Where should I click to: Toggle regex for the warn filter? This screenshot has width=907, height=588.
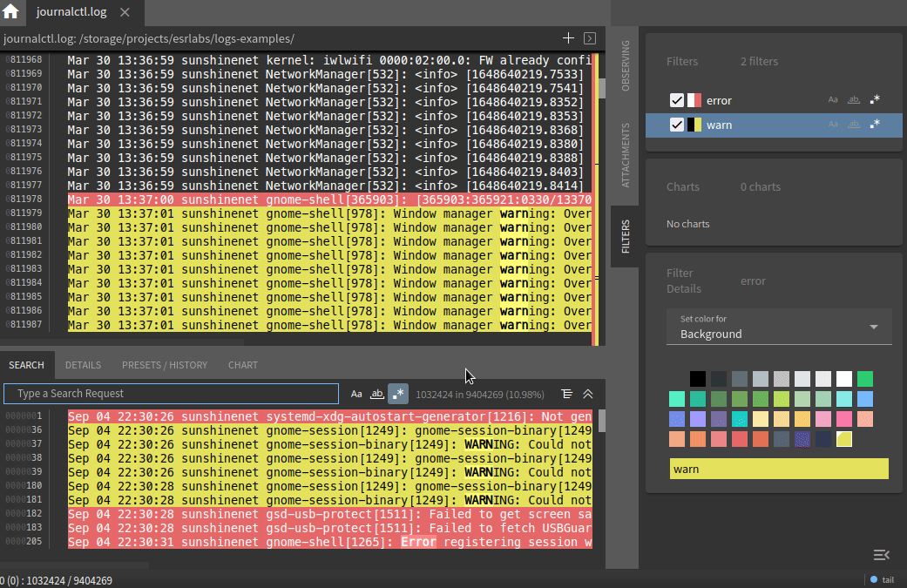pyautogui.click(x=875, y=125)
